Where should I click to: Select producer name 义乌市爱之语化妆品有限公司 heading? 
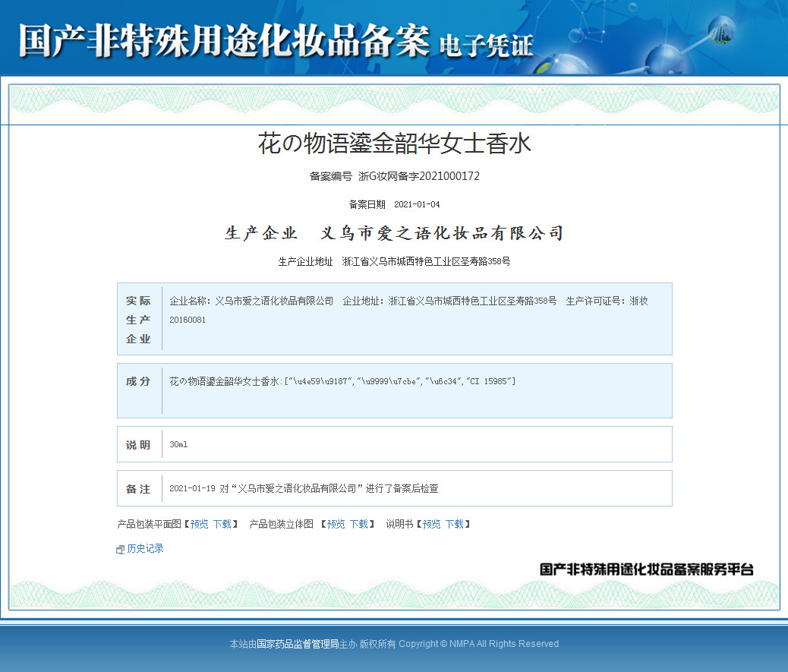pos(442,233)
